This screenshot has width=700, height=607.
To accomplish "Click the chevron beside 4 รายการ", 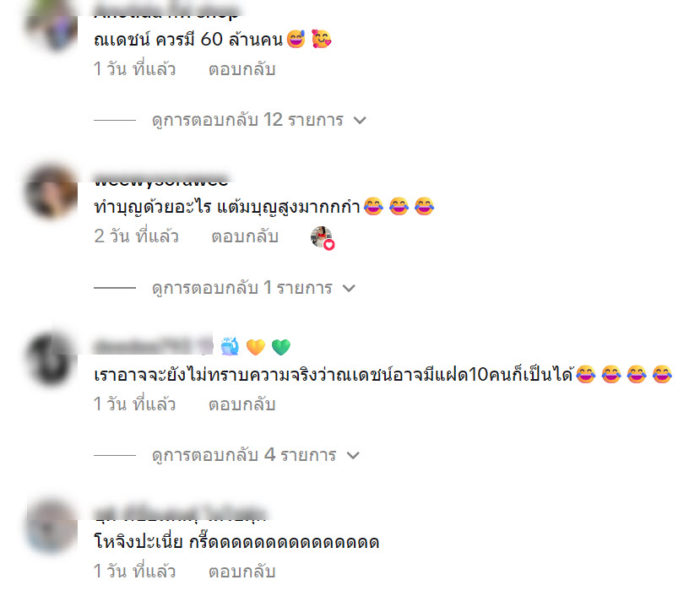I will tap(353, 456).
